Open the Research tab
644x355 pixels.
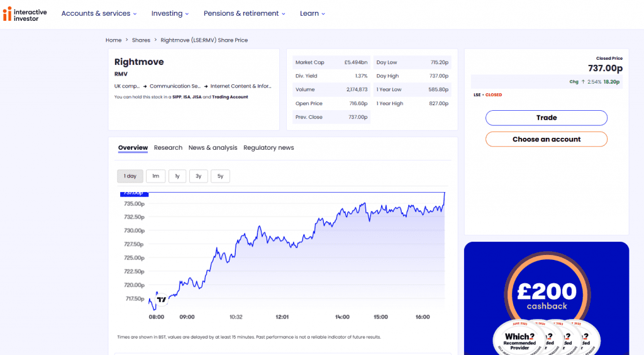click(x=168, y=148)
